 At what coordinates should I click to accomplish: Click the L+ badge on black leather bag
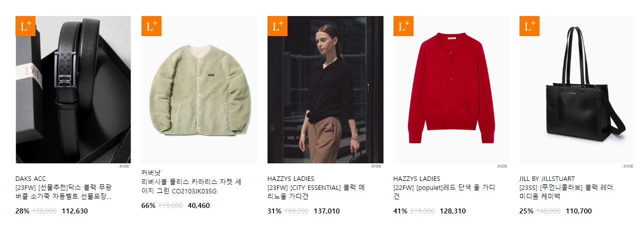point(529,26)
